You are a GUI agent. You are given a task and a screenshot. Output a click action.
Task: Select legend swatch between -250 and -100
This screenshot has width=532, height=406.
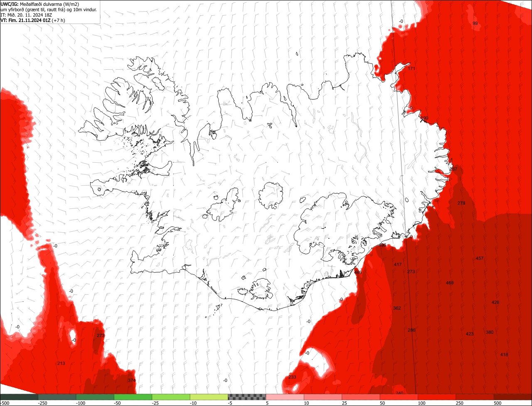57,397
